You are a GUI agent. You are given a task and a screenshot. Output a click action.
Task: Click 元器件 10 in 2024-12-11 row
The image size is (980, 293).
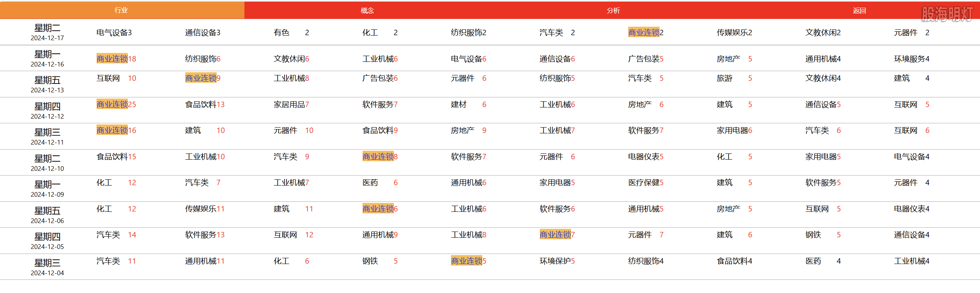pos(293,130)
